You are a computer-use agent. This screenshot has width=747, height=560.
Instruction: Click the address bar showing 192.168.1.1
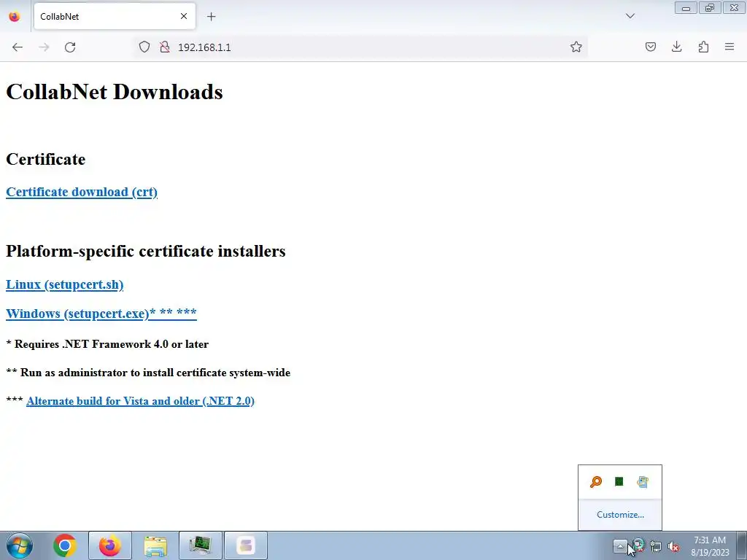tap(362, 47)
